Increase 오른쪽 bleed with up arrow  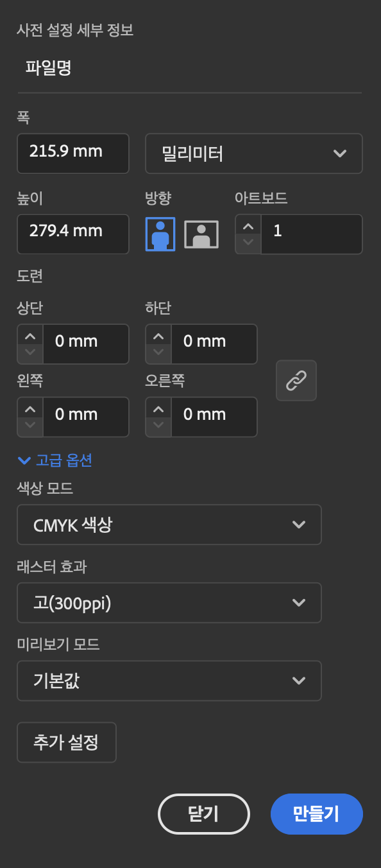(x=158, y=408)
